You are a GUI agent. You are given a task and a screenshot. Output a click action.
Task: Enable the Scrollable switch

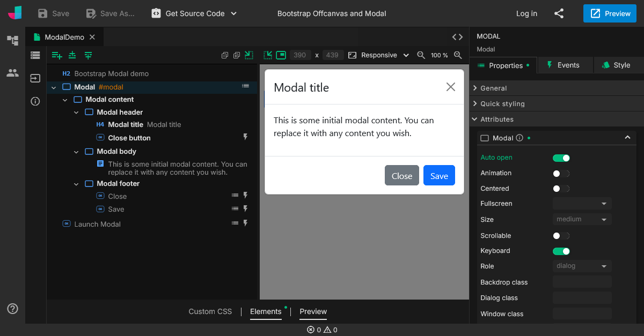[561, 236]
